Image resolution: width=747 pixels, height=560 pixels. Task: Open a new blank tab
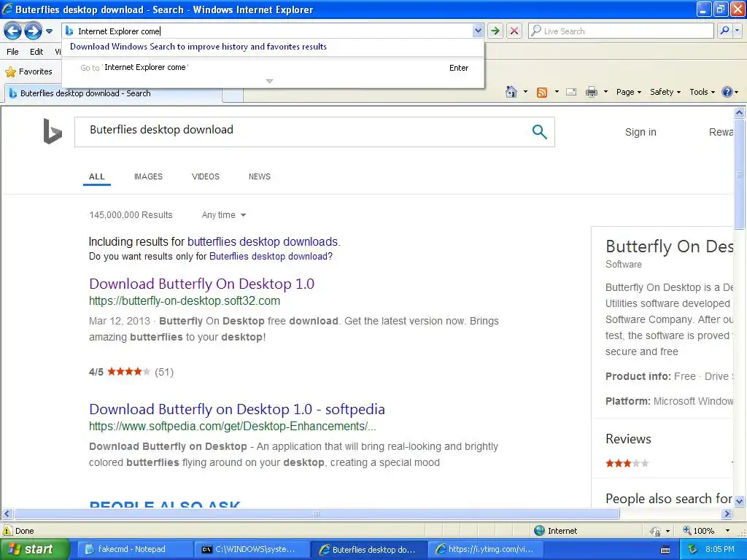[233, 94]
